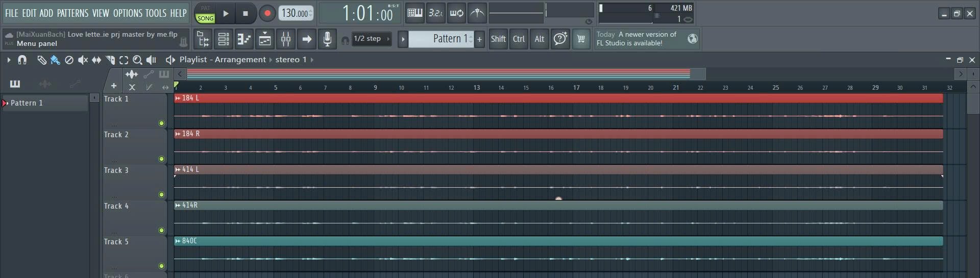The height and width of the screenshot is (278, 980).
Task: Open the TOOLS menu
Action: (x=156, y=13)
